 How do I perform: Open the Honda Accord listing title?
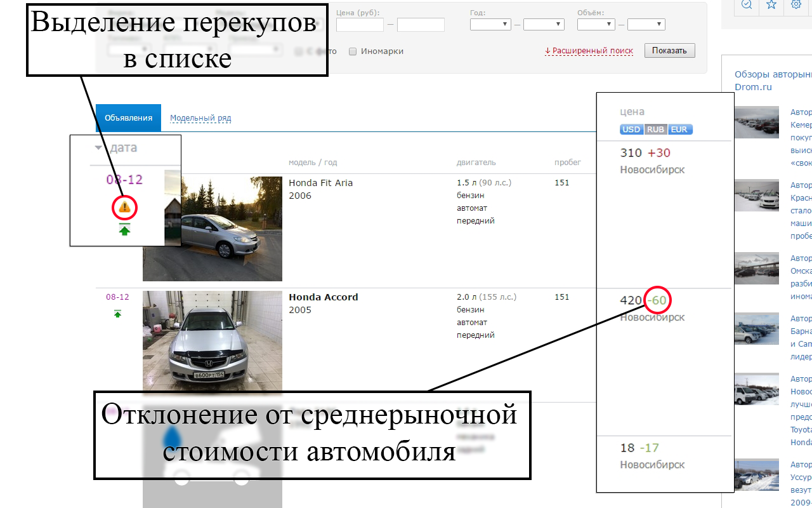pos(324,297)
